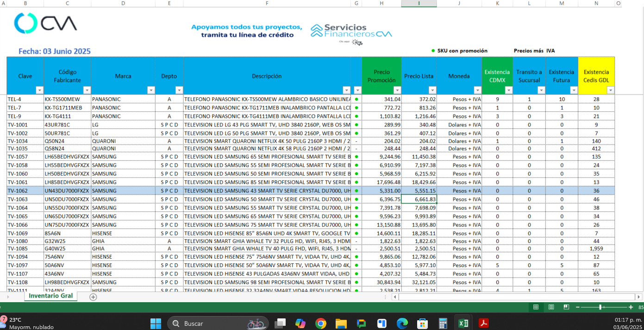This screenshot has width=644, height=330.
Task: Adjust the zoom slider handle
Action: tap(600, 307)
